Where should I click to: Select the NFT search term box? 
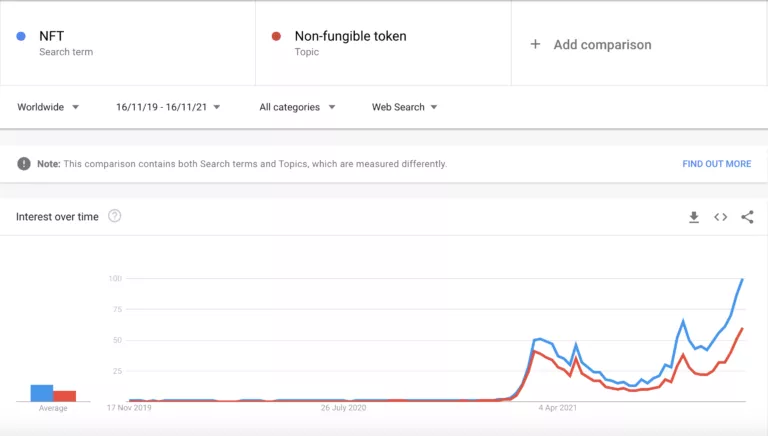(128, 43)
